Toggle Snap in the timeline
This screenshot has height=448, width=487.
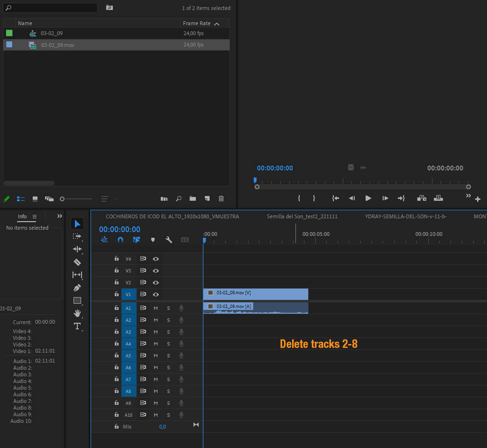[x=120, y=240]
